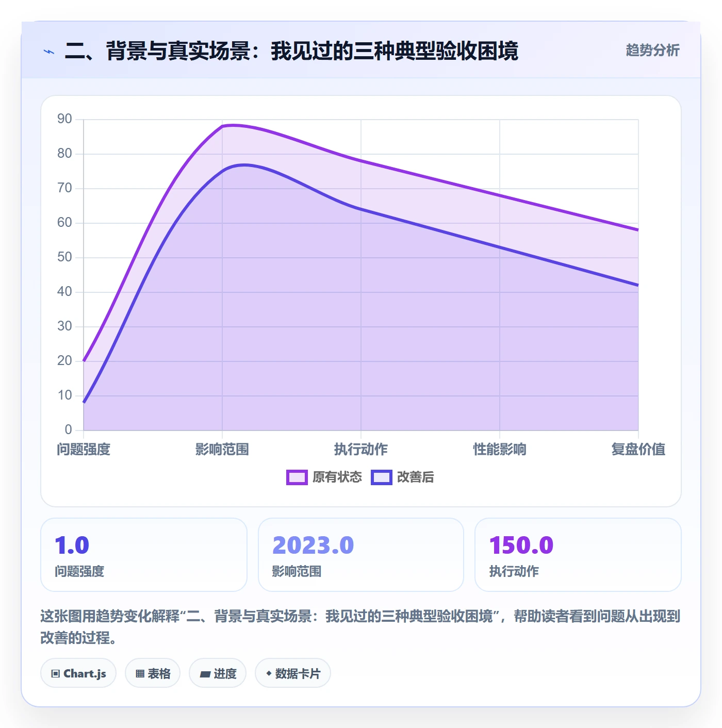This screenshot has height=728, width=722.
Task: Toggle the 改善后 legend swatch
Action: (x=381, y=477)
